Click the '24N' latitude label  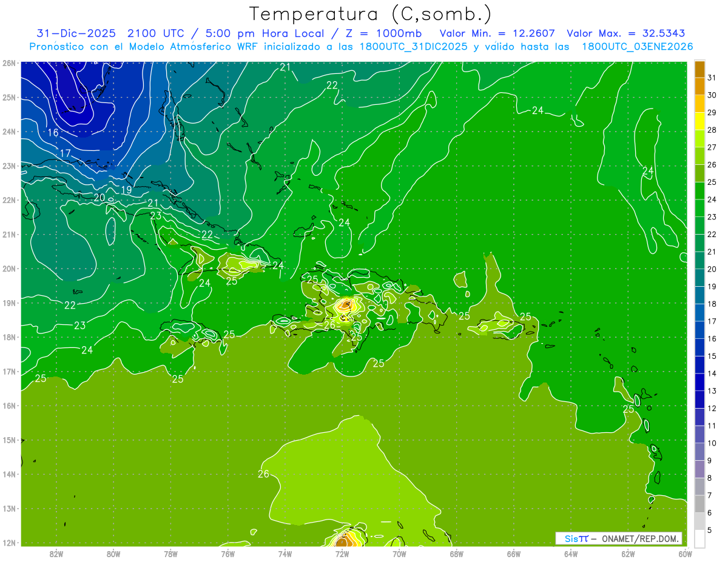[9, 132]
